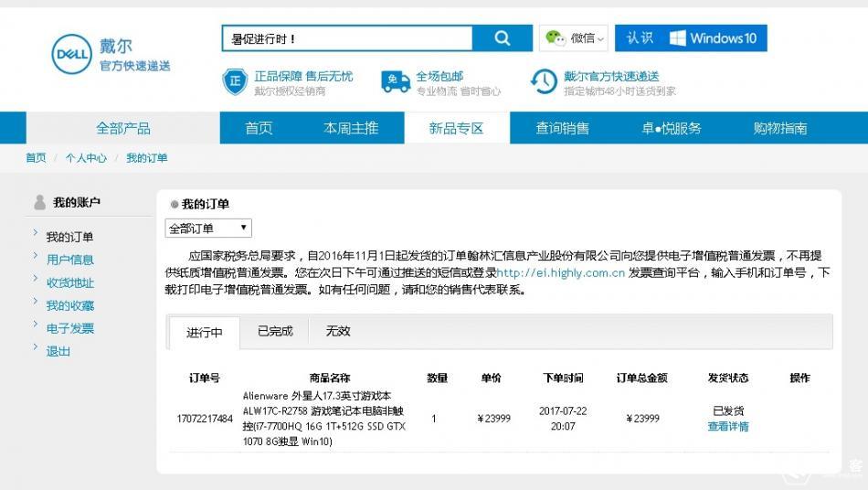Click 退出 to log out
The width and height of the screenshot is (868, 490).
58,351
